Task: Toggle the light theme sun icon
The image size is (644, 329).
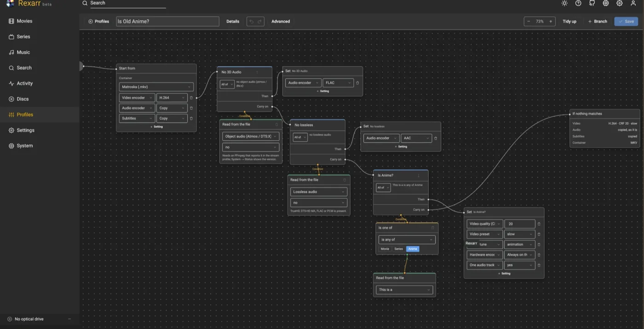Action: click(x=564, y=3)
